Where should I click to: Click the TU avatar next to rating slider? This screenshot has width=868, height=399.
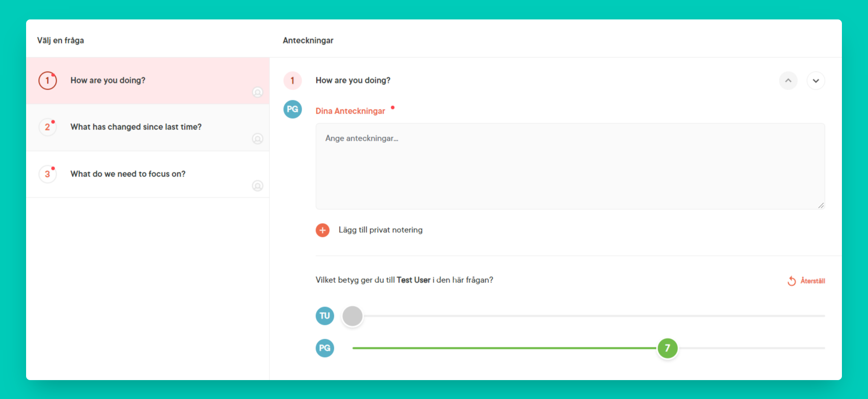point(325,316)
